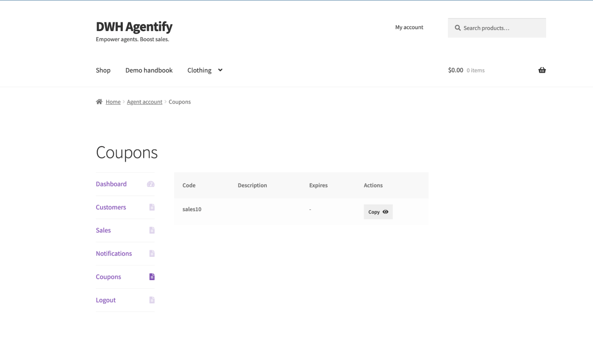Click the magnifier icon in search box
Viewport: 593px width, 364px height.
click(458, 28)
